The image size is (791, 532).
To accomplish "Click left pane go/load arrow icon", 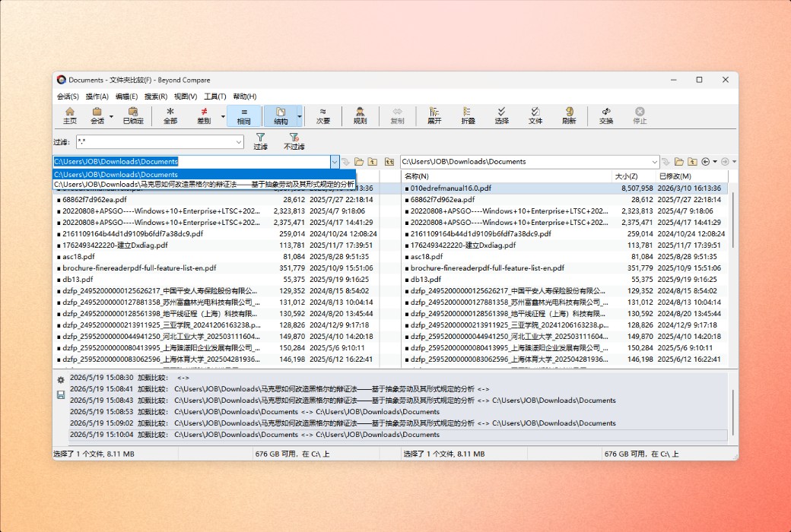I will [345, 162].
